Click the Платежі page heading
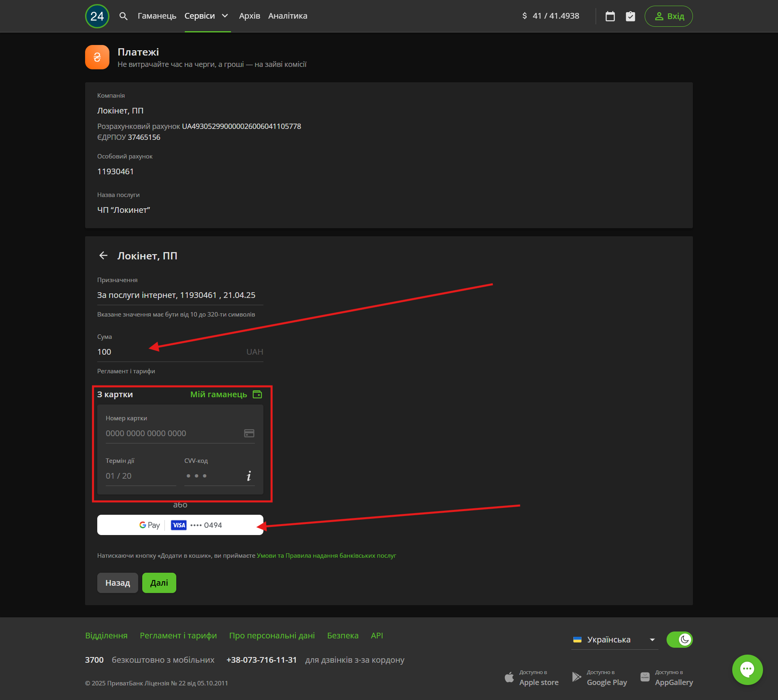Image resolution: width=778 pixels, height=700 pixels. (x=138, y=52)
